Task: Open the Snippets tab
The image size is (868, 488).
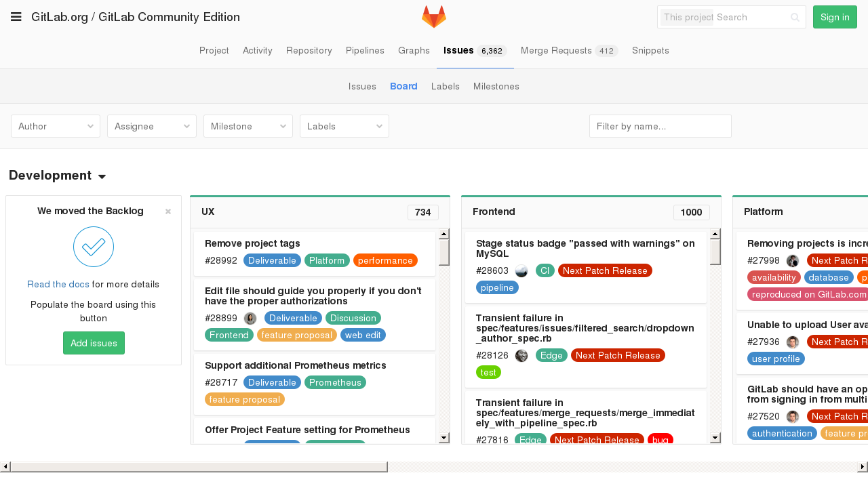Action: (x=650, y=51)
